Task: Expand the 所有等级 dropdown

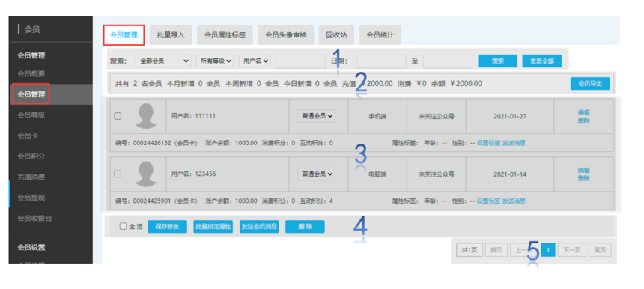Action: [214, 61]
